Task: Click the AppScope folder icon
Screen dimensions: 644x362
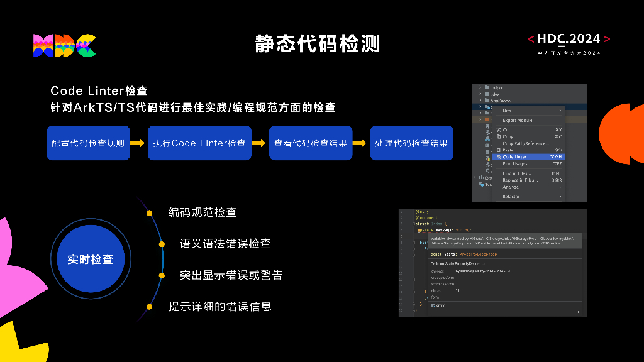Action: [x=486, y=101]
